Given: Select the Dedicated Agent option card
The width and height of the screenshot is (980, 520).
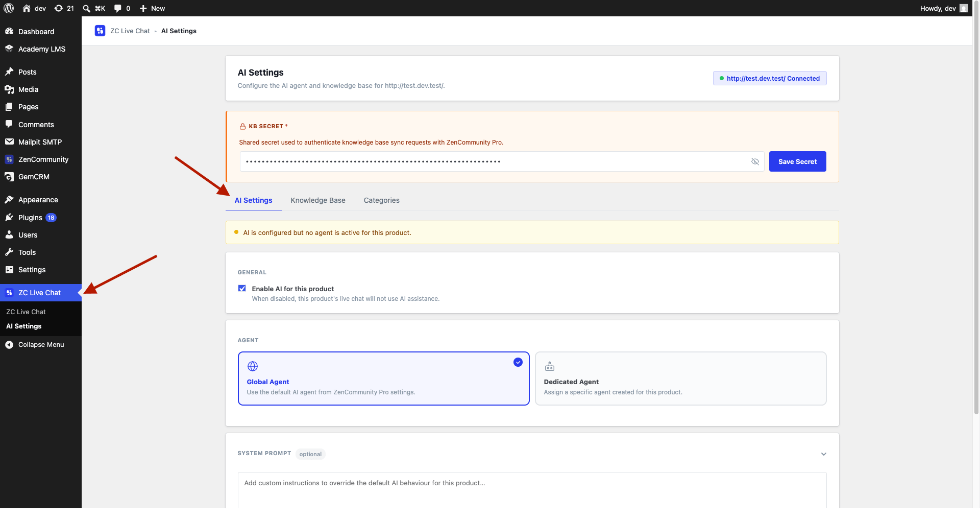Looking at the screenshot, I should coord(680,379).
